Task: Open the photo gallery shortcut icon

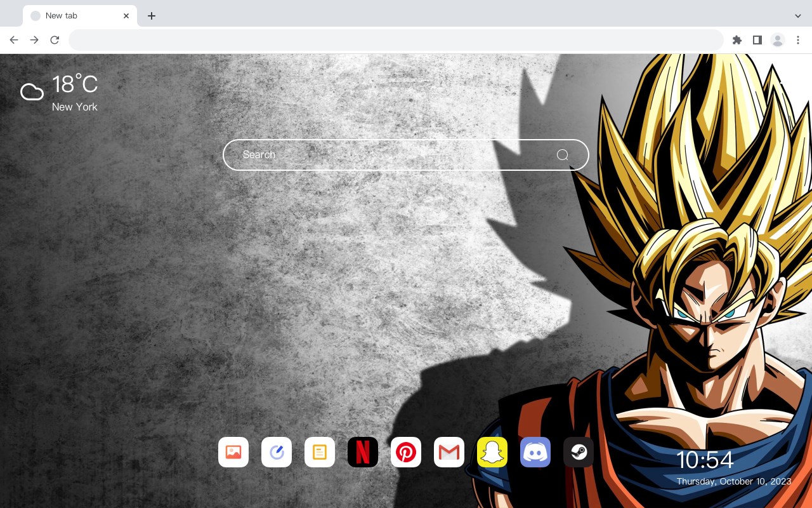Action: coord(233,452)
